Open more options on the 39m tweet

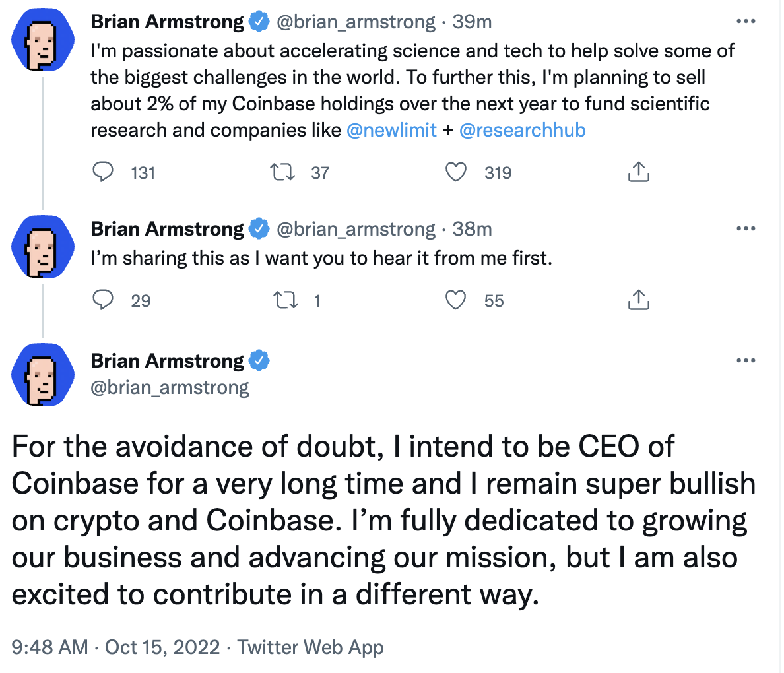pyautogui.click(x=746, y=22)
